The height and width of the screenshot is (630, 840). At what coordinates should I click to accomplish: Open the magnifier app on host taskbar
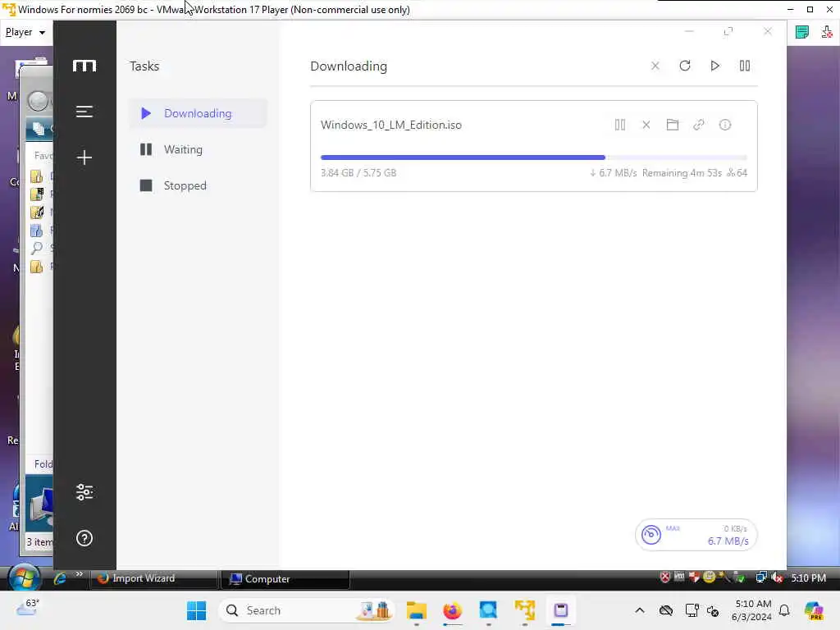click(489, 610)
